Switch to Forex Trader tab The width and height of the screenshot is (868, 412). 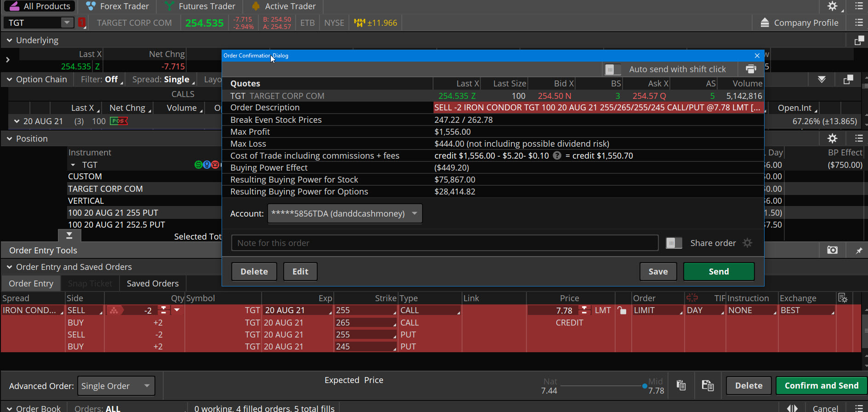coord(118,6)
